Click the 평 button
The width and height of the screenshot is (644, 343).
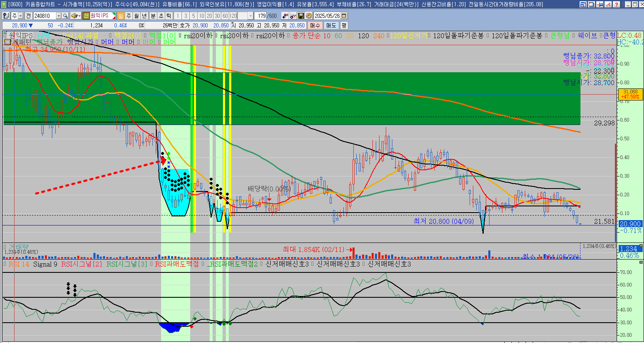click(x=344, y=25)
